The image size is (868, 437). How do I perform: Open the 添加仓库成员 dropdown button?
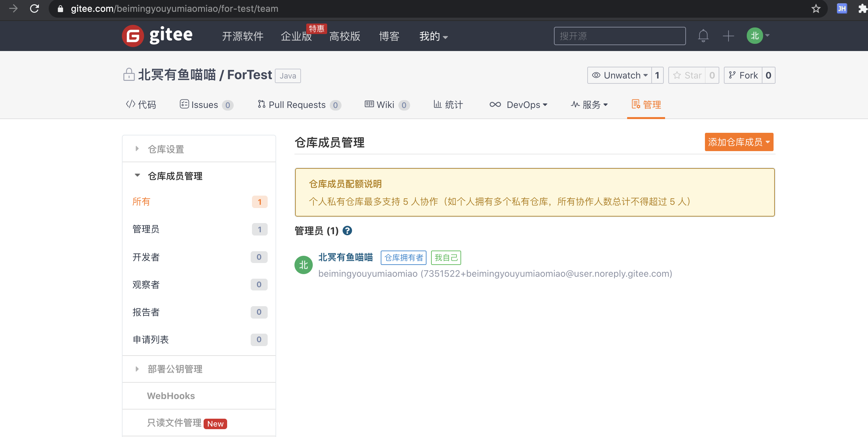click(739, 142)
